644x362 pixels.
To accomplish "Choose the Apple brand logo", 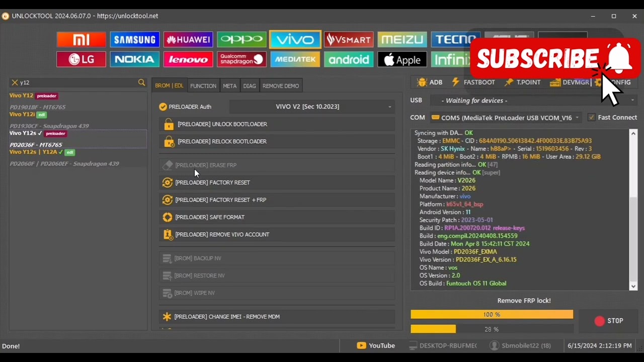I will point(402,60).
